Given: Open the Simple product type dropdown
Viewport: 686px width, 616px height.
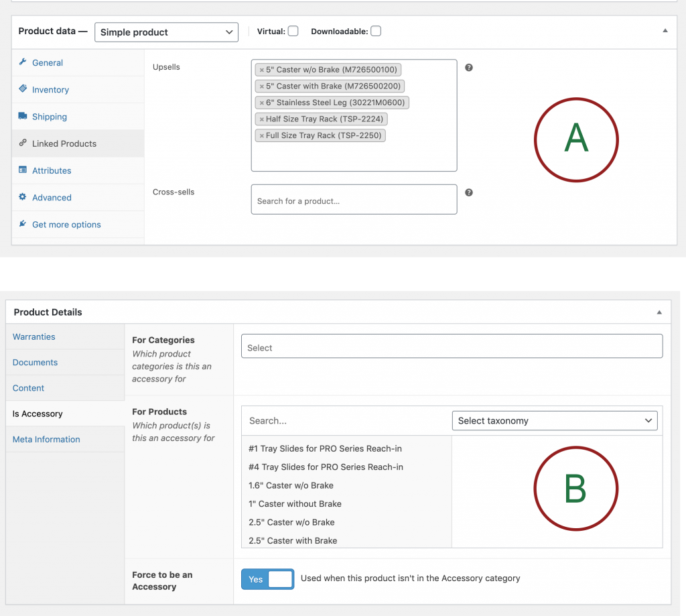Looking at the screenshot, I should (x=166, y=32).
